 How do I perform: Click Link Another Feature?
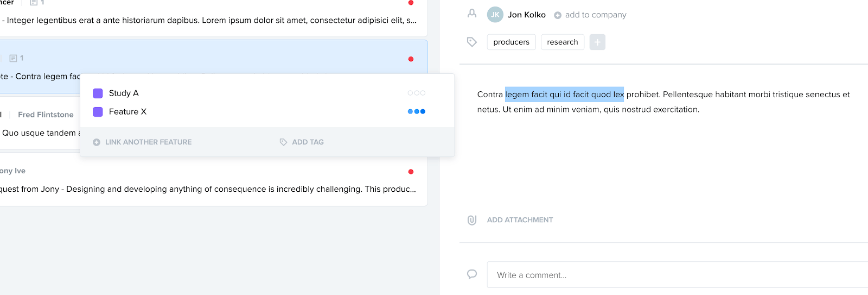[142, 142]
